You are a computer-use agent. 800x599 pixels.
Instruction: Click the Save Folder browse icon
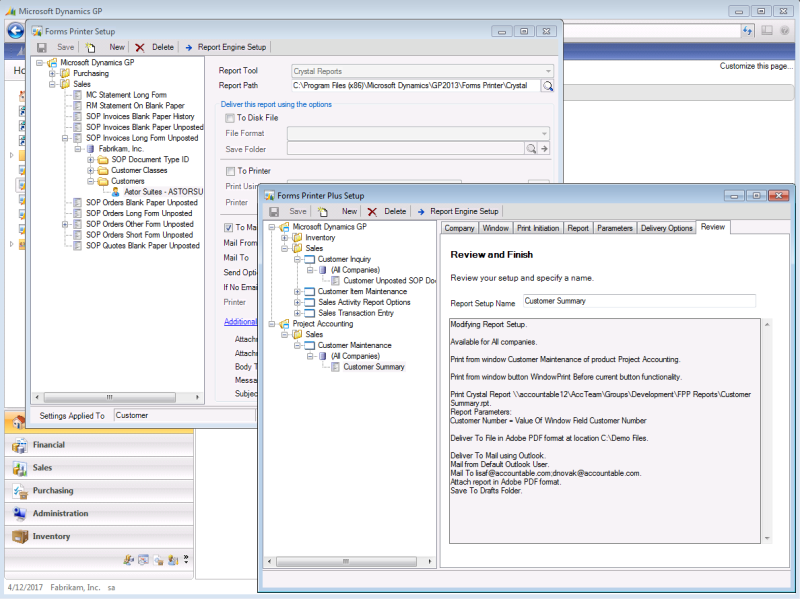(x=532, y=149)
